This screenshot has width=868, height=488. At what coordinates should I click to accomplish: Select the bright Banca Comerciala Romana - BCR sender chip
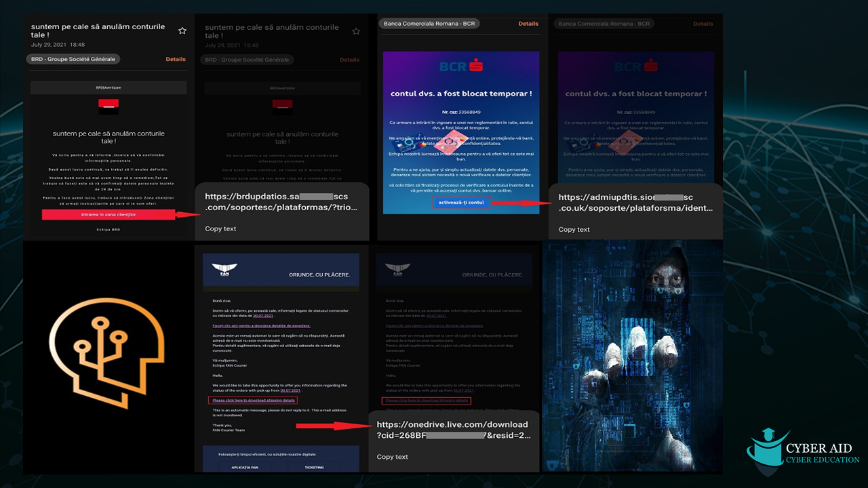coord(430,24)
